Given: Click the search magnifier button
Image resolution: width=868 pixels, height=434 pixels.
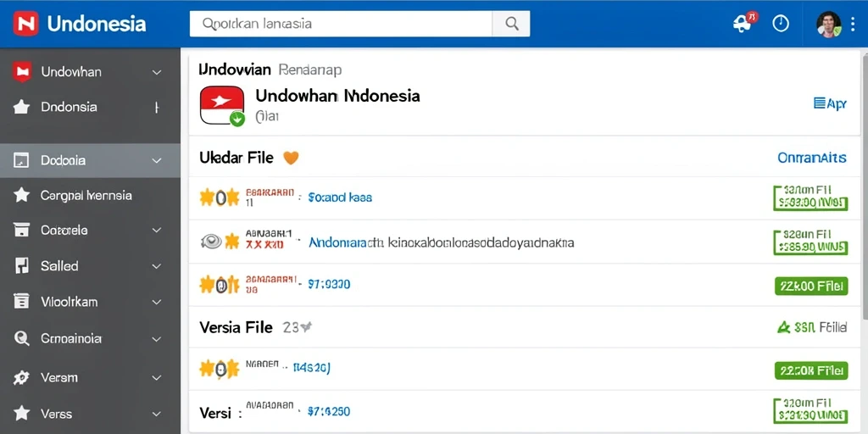Looking at the screenshot, I should pos(511,24).
